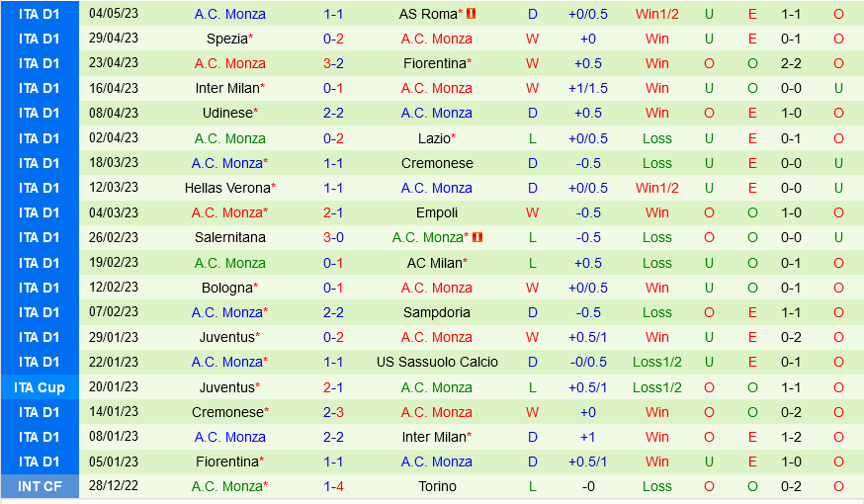The width and height of the screenshot is (864, 504).
Task: Click the Udinese team name
Action: pyautogui.click(x=227, y=113)
